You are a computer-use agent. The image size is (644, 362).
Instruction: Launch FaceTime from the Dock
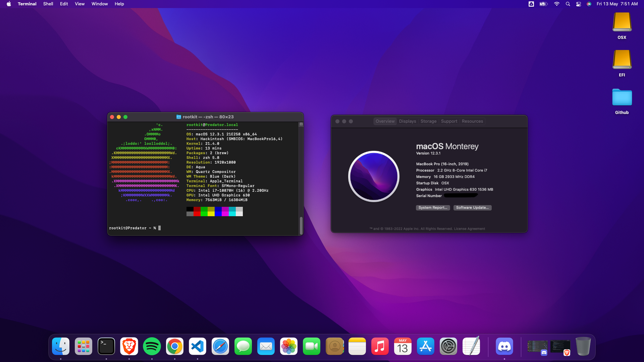coord(312,346)
